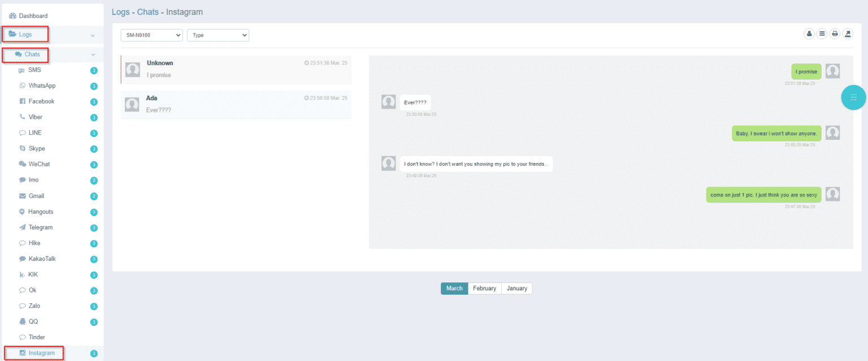868x361 pixels.
Task: Collapse the Logs section chevron
Action: click(x=93, y=36)
